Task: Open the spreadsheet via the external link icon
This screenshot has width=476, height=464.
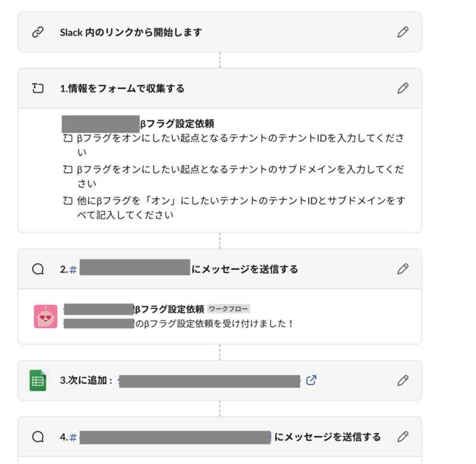Action: (x=311, y=381)
